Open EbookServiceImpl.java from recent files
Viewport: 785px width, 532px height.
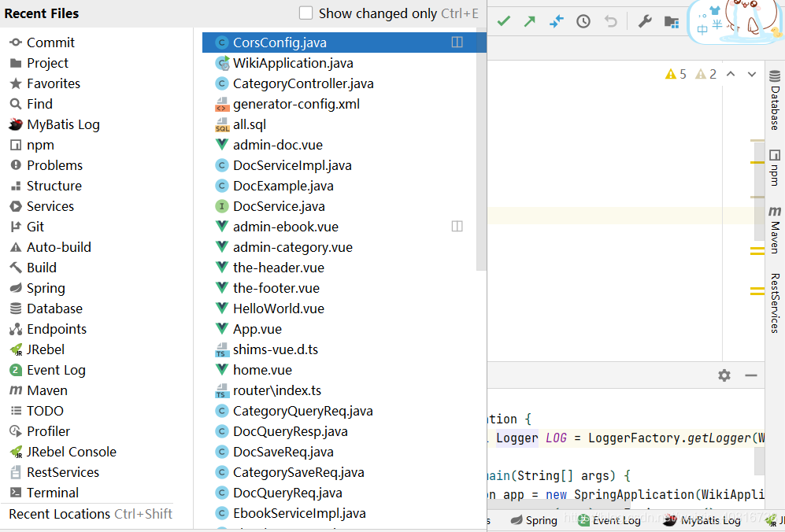(x=299, y=513)
